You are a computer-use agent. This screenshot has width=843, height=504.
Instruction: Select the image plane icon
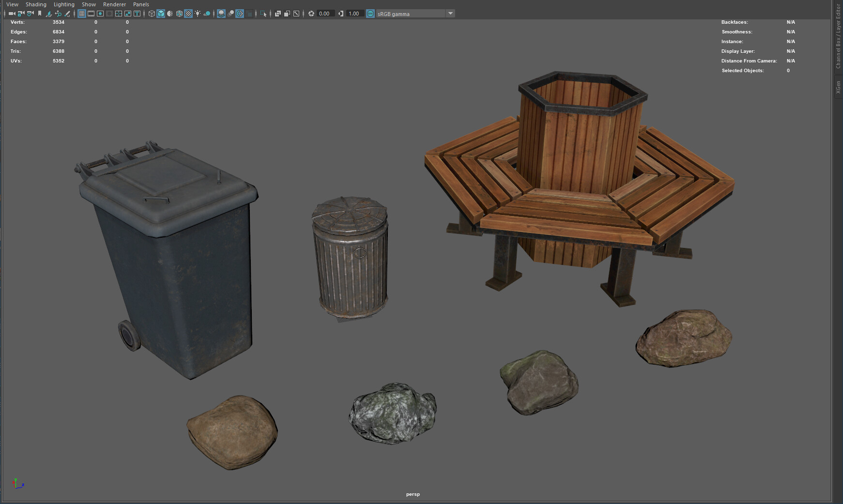pos(48,14)
